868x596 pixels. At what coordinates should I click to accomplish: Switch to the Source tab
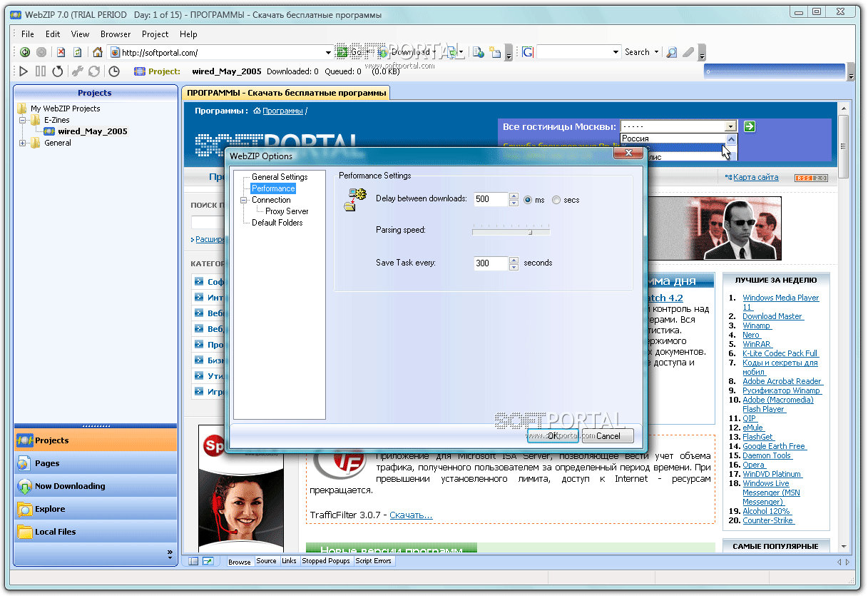pos(266,561)
